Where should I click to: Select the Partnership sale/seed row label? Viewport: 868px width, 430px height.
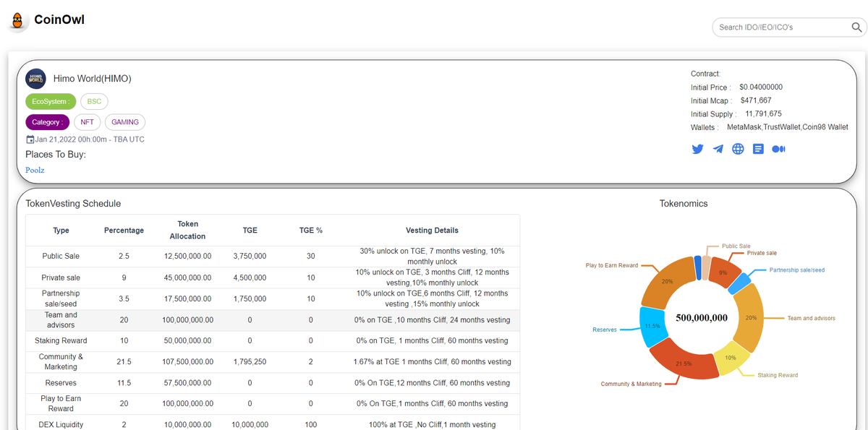pos(61,298)
